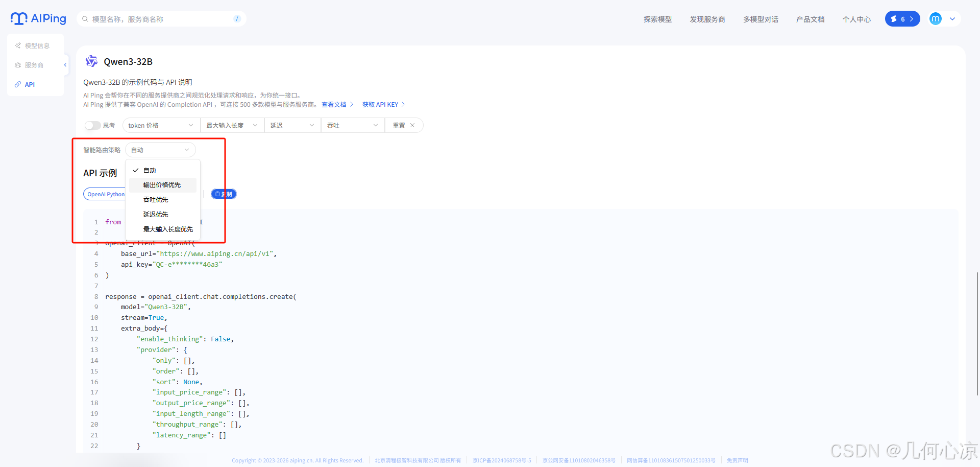The image size is (980, 467).
Task: Click the slash shortcut badge in search
Action: 237,19
